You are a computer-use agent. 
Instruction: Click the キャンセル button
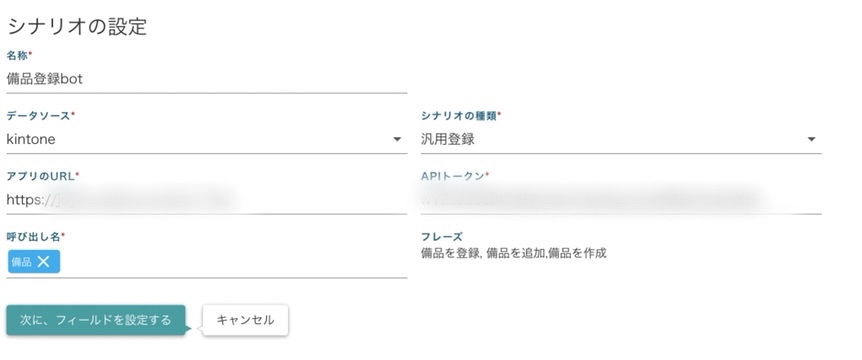click(x=245, y=320)
